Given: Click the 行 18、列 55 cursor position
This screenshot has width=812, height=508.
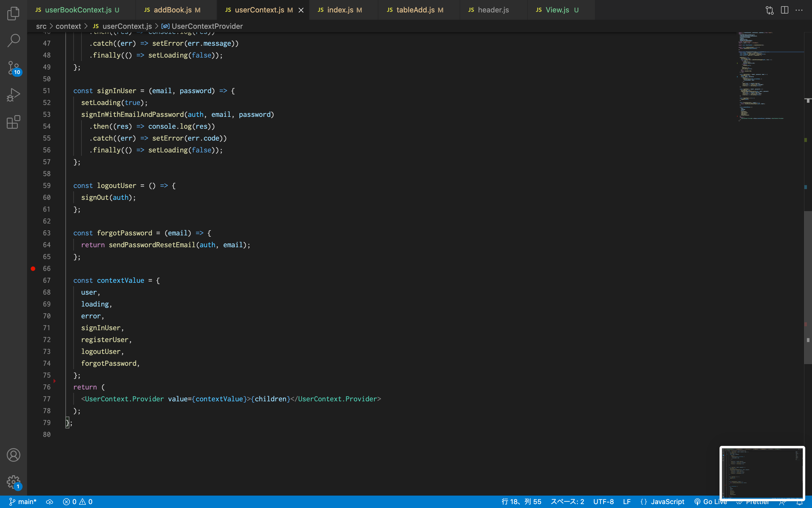Looking at the screenshot, I should [521, 502].
